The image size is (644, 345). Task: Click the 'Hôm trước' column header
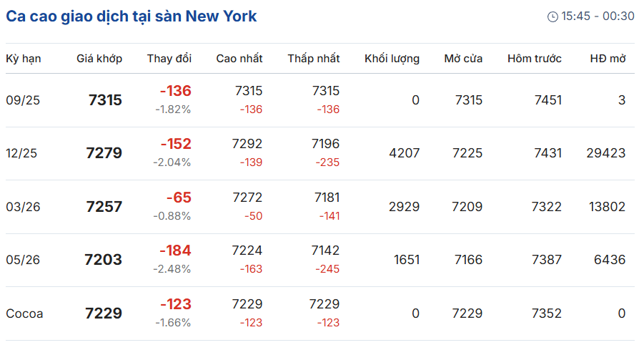pyautogui.click(x=535, y=59)
